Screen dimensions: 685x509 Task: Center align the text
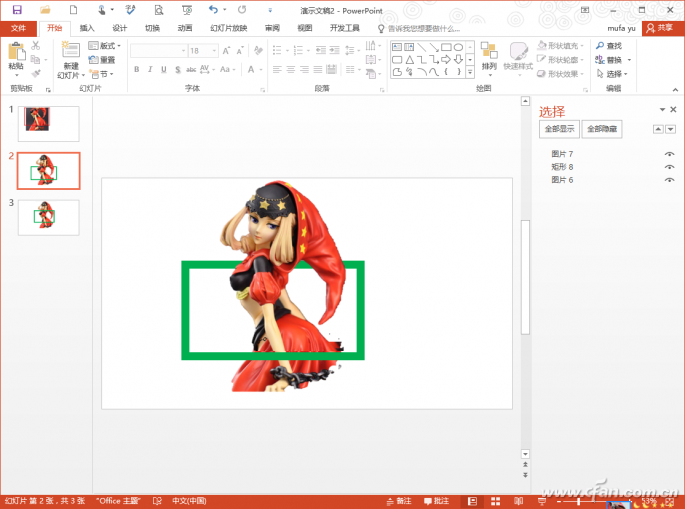[x=291, y=69]
